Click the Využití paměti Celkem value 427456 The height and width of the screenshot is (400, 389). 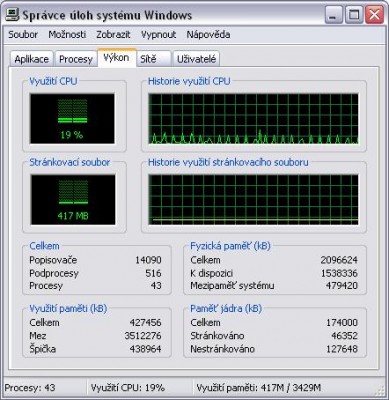[x=145, y=323]
